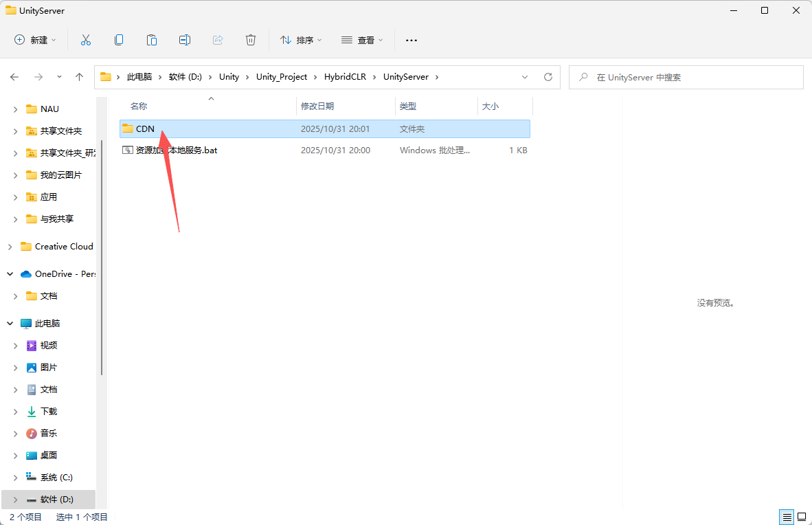Maximize the UnityServer window
This screenshot has height=525, width=812.
tap(765, 10)
